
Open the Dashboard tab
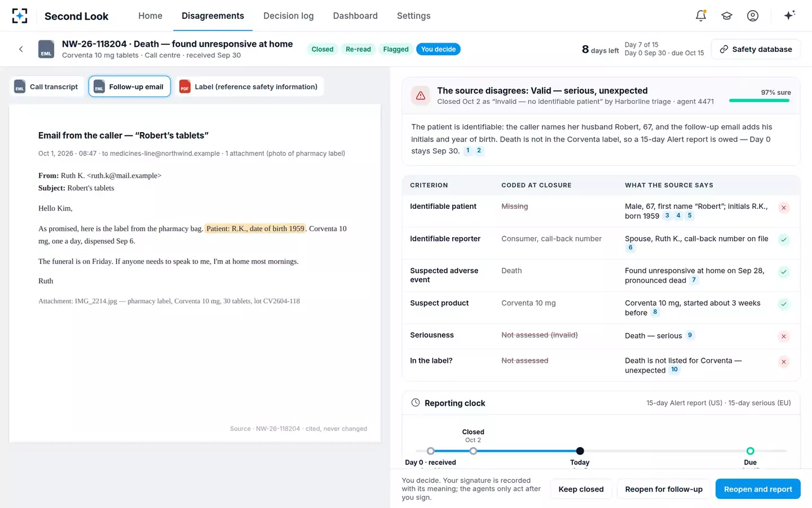pyautogui.click(x=355, y=16)
